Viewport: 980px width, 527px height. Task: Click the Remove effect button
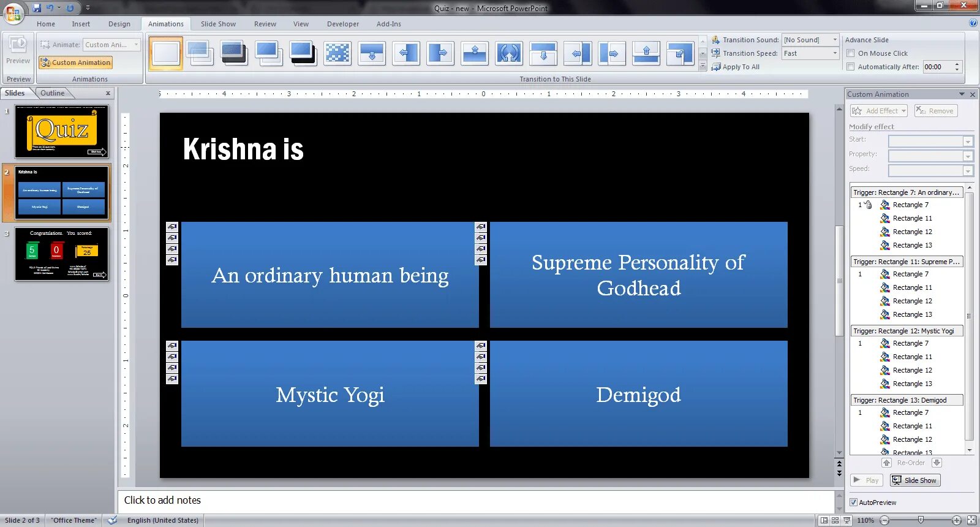(935, 111)
